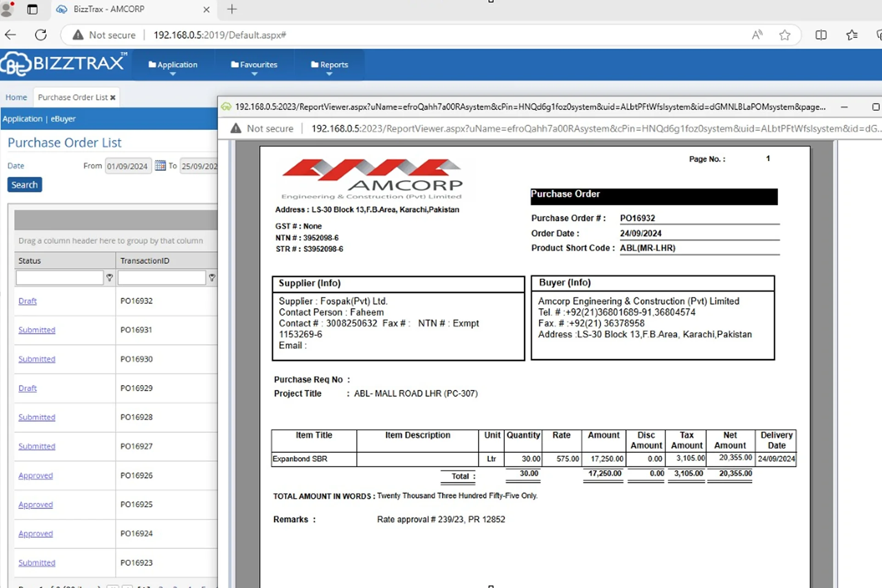The image size is (882, 588).
Task: Click the TransactionID column filter icon
Action: [212, 277]
